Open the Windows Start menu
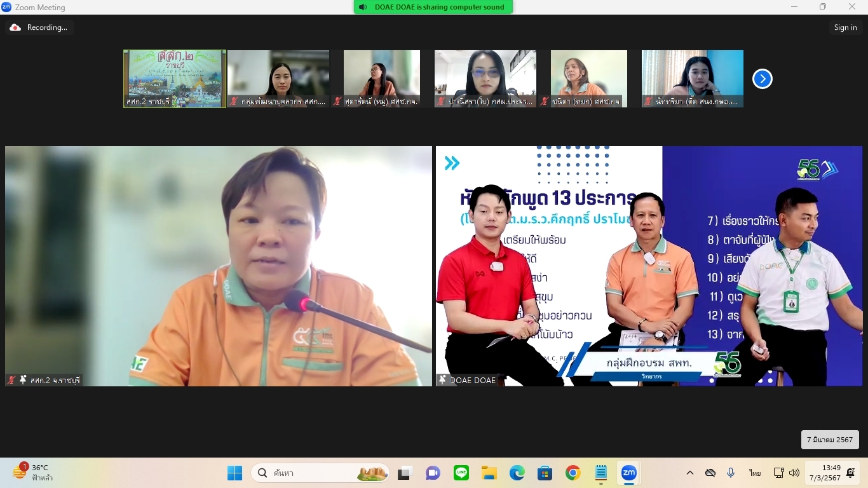Viewport: 868px width, 488px height. (235, 473)
